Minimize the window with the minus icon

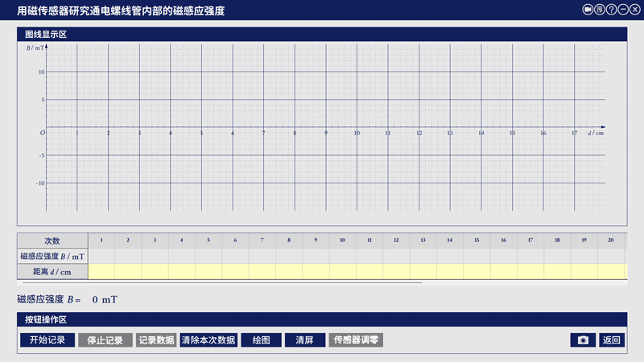(622, 9)
